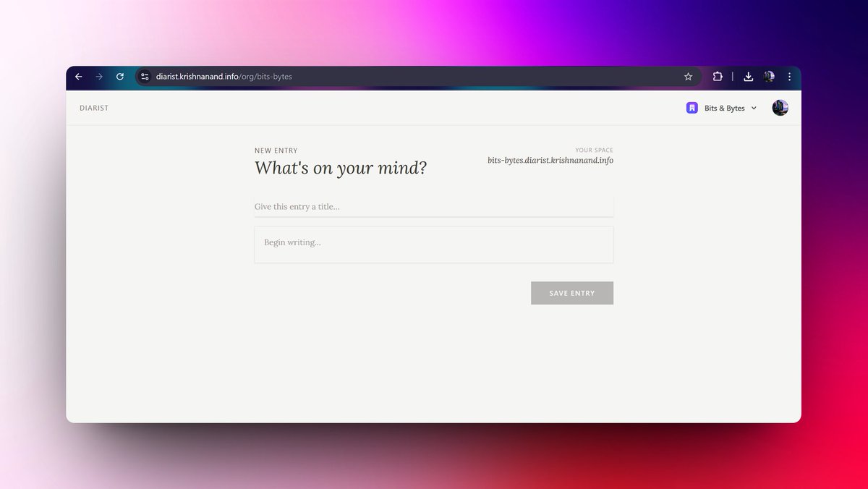Bookmark this page with the star icon
This screenshot has width=868, height=489.
click(688, 77)
